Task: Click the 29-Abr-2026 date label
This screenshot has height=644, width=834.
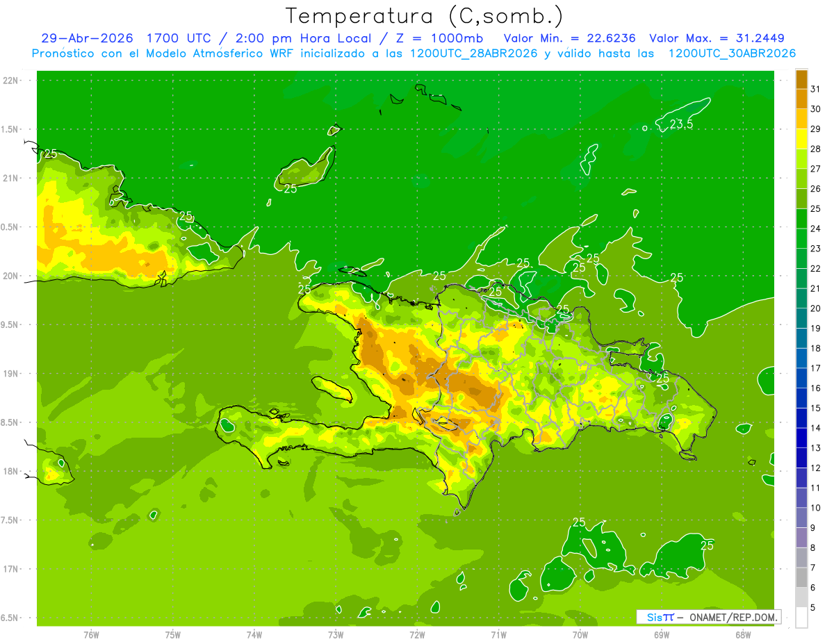Action: pyautogui.click(x=87, y=38)
